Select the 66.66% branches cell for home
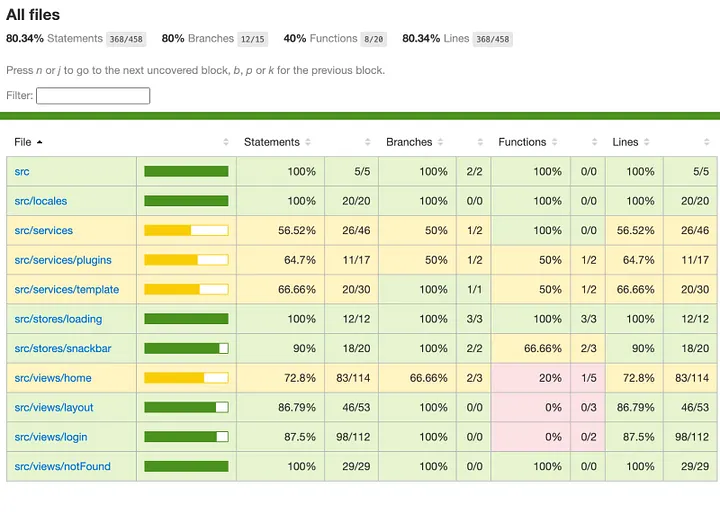Image resolution: width=720 pixels, height=525 pixels. (x=418, y=378)
